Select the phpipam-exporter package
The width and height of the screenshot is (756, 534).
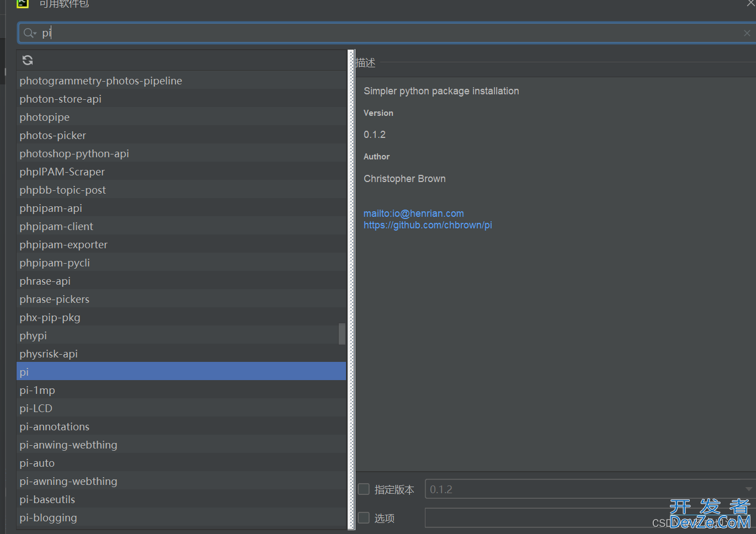tap(181, 244)
